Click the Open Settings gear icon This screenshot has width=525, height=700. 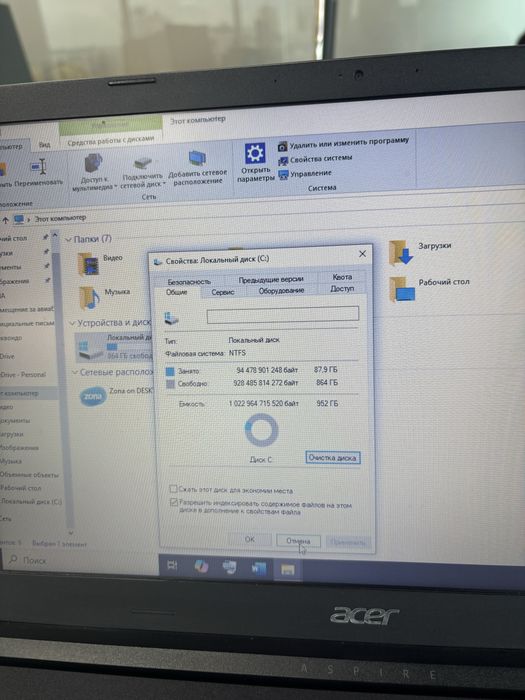tap(255, 153)
